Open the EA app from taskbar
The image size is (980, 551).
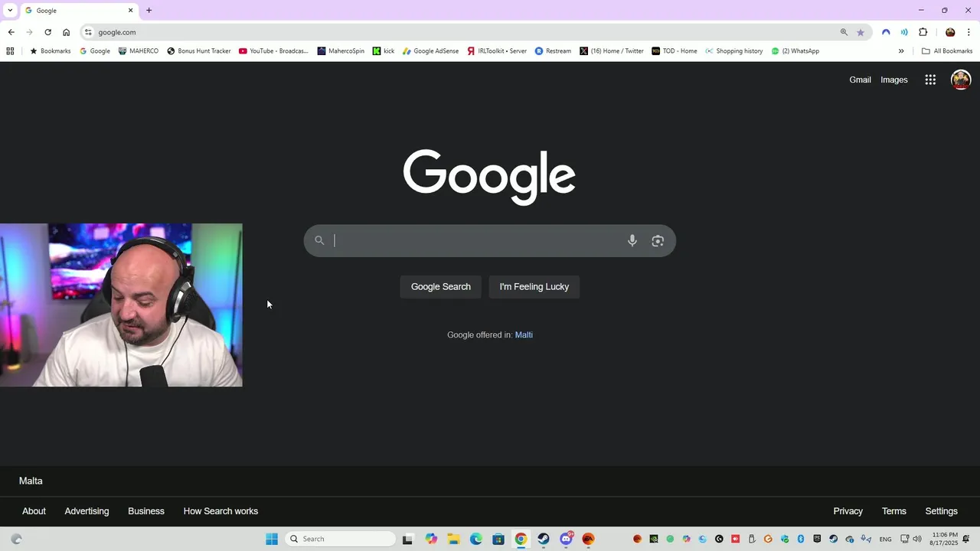pos(589,539)
